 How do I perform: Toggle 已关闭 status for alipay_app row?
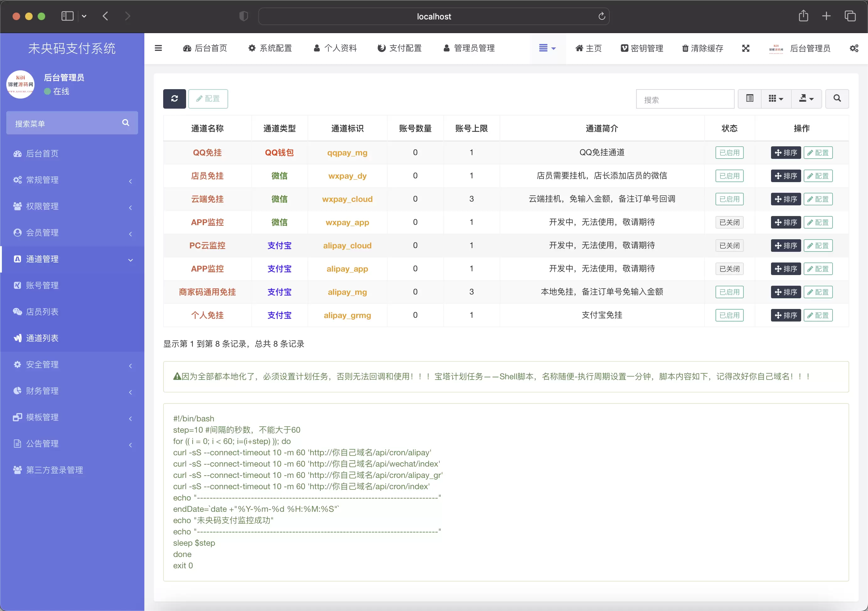(x=729, y=269)
